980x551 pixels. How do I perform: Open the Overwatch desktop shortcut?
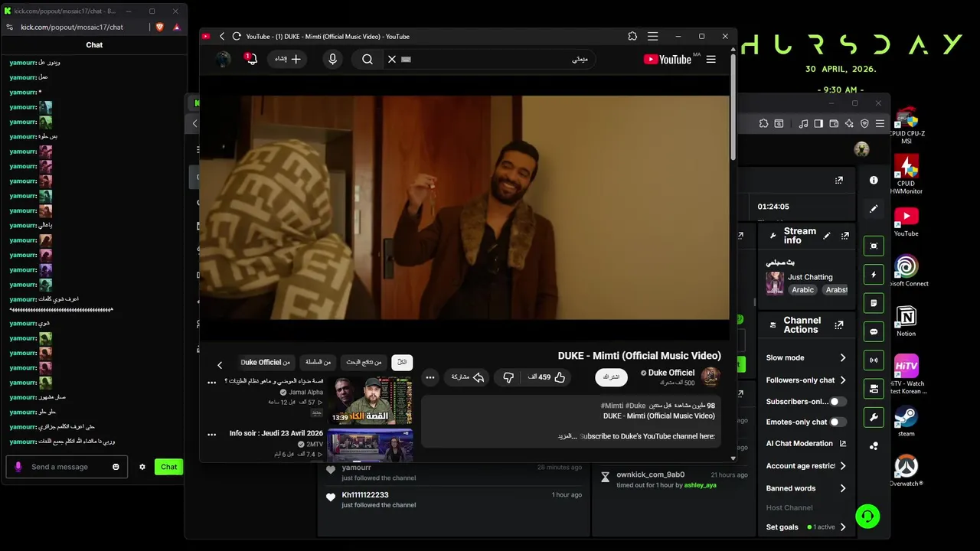(906, 471)
